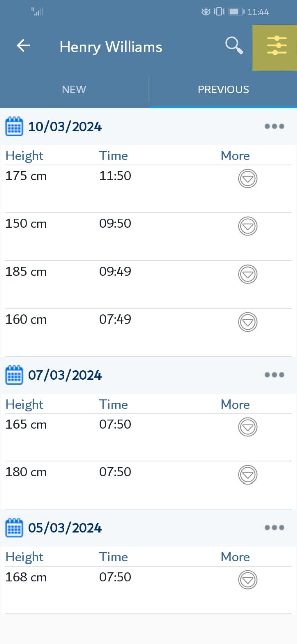This screenshot has width=297, height=644.
Task: Open three-dot menu for 10/03/2024
Action: click(274, 126)
